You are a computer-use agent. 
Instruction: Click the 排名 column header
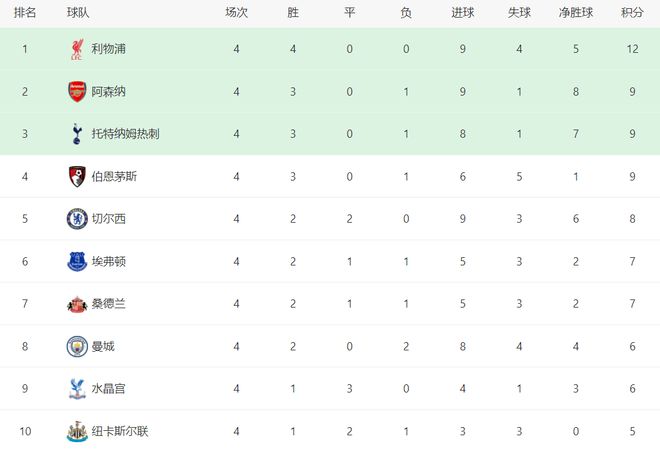(25, 13)
